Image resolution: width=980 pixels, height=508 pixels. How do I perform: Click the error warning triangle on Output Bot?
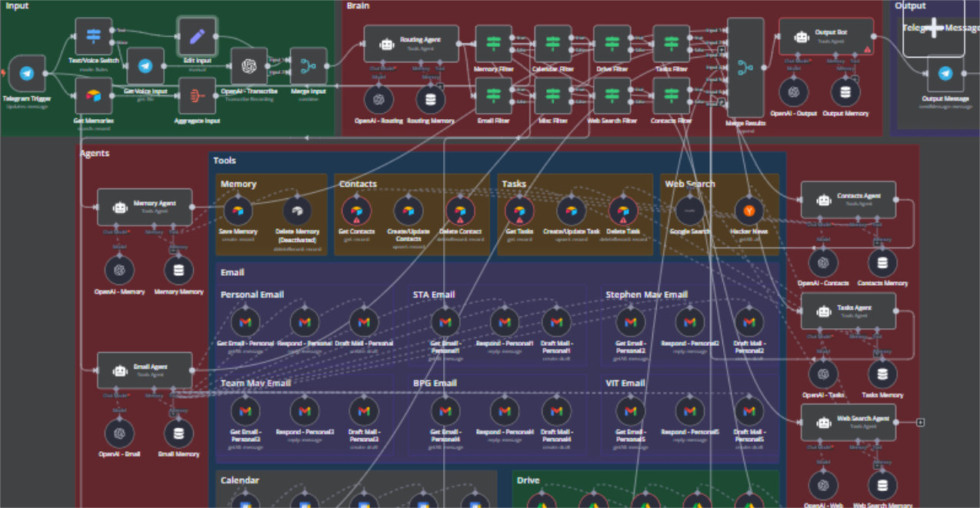[x=868, y=48]
